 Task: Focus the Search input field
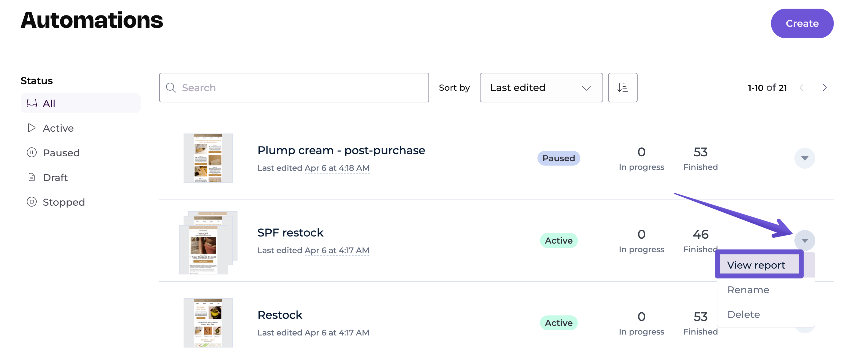tap(303, 88)
